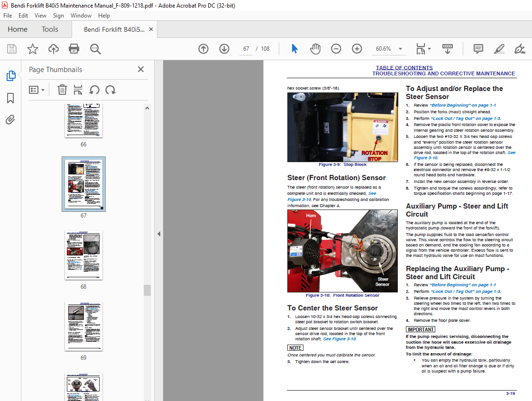Open fit page width options
This screenshot has width=532, height=401.
[423, 49]
